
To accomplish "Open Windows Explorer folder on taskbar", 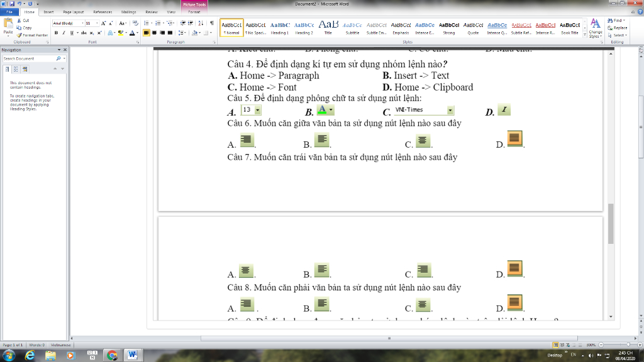I will (x=50, y=356).
